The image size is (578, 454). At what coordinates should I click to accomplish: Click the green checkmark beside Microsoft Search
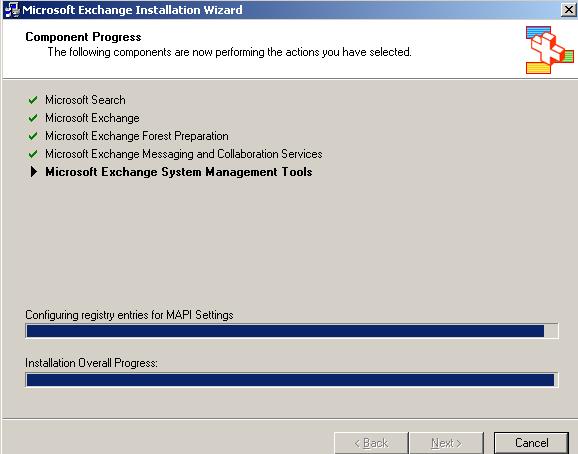click(x=33, y=100)
